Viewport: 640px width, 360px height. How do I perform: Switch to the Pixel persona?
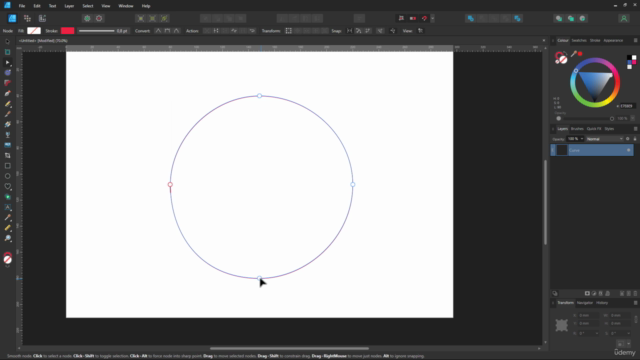(x=27, y=18)
